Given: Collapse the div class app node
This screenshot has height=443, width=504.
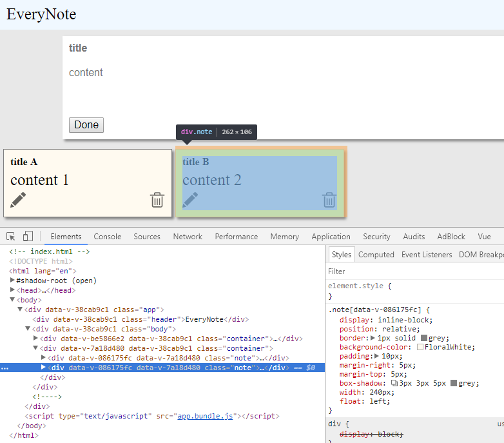Looking at the screenshot, I should click(20, 309).
